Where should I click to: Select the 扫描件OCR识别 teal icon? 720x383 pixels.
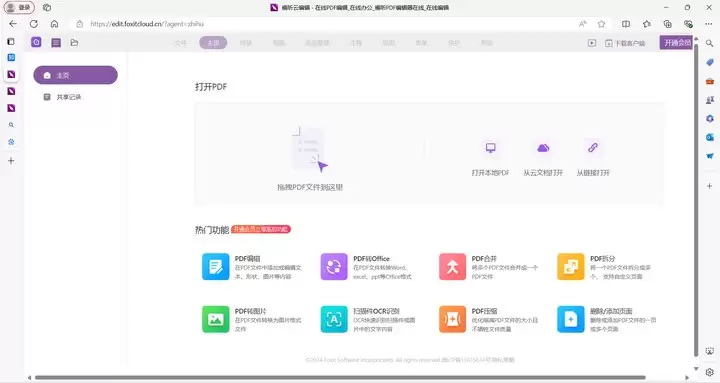334,319
